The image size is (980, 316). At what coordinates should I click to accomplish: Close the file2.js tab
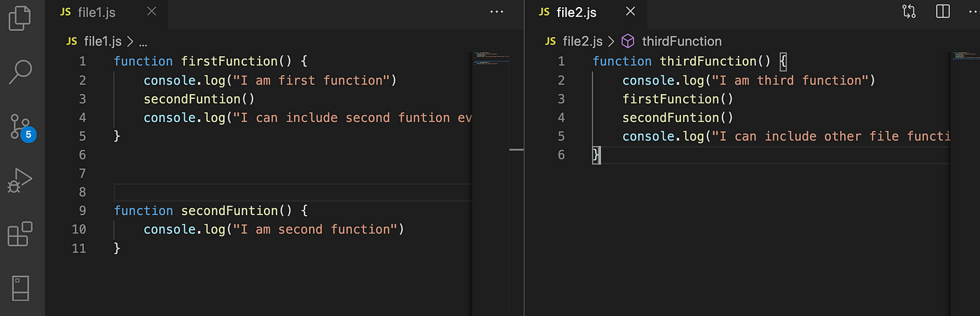click(x=631, y=12)
